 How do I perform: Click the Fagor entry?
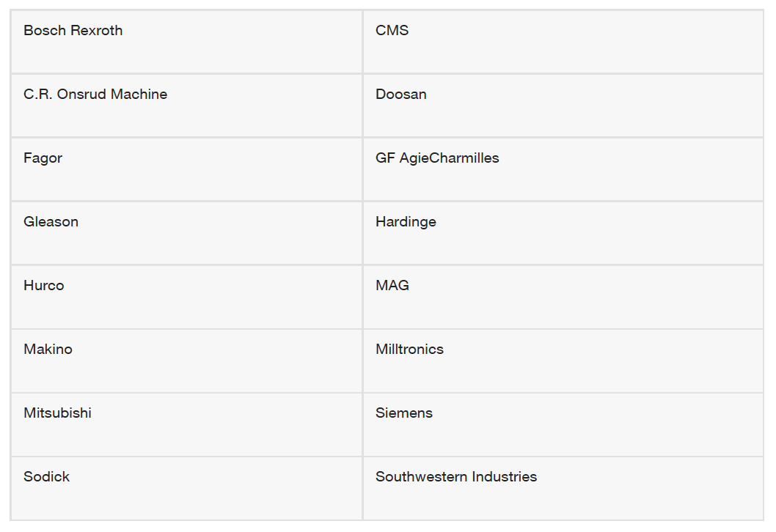(186, 169)
